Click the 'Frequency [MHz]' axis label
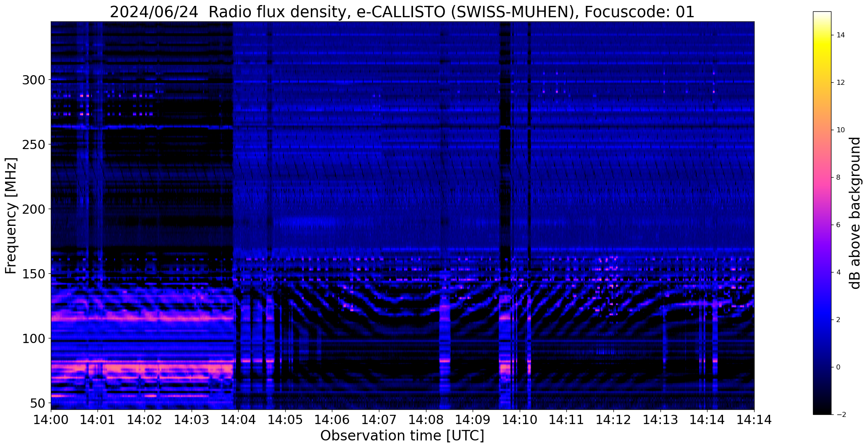Viewport: 868px width, 448px height. coord(11,216)
